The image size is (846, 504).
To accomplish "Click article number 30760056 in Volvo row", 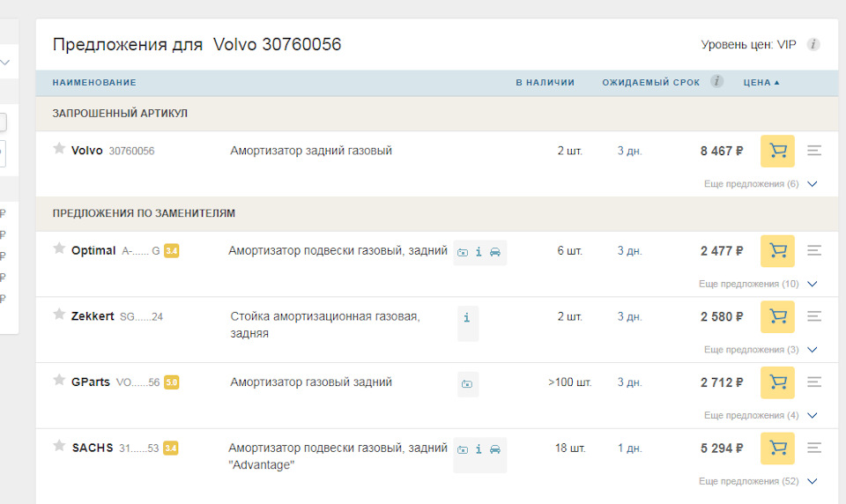I will (131, 151).
